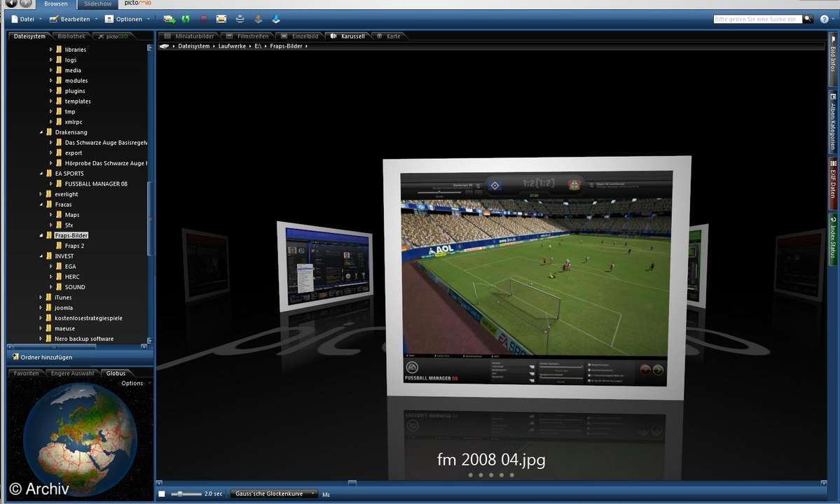Expand the Index Status side panel
Viewport: 840px width, 504px height.
tap(833, 239)
